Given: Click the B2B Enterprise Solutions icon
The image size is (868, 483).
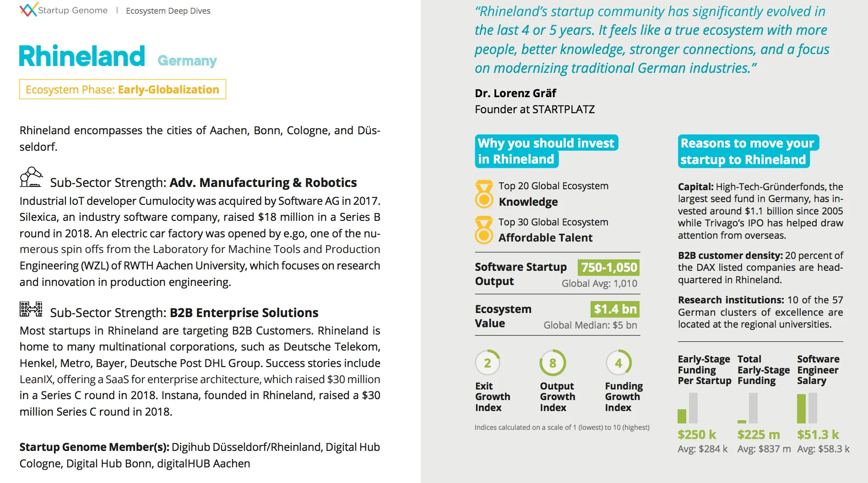Looking at the screenshot, I should coord(31,309).
